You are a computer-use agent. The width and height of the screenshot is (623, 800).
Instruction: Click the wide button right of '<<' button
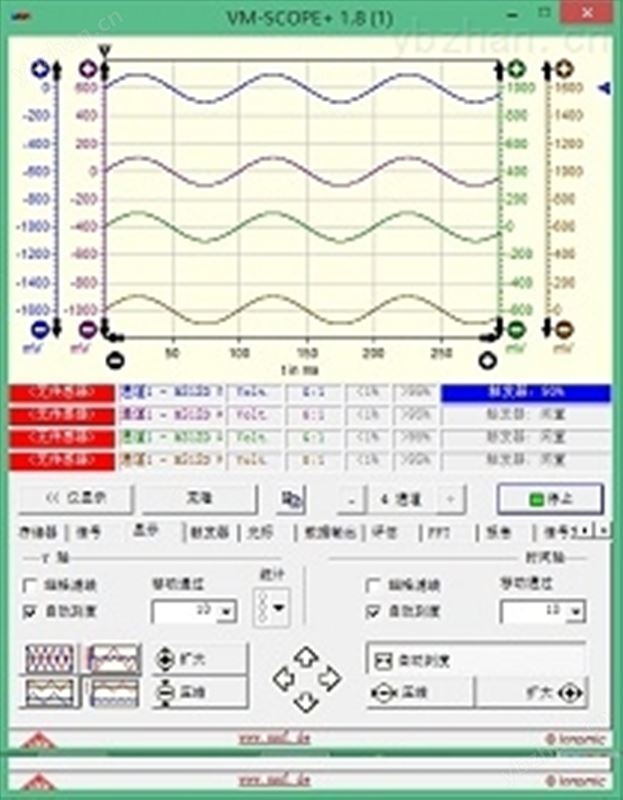click(199, 498)
